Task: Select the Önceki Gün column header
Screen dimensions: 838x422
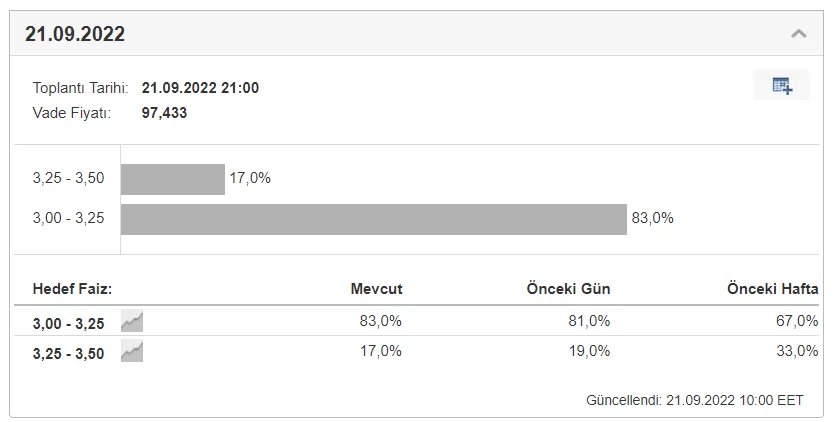Action: point(568,289)
